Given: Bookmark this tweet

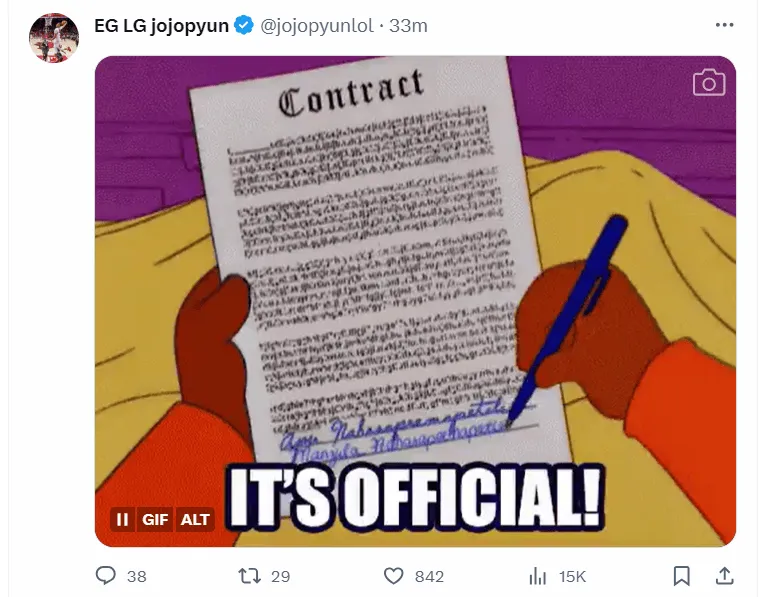Looking at the screenshot, I should [681, 576].
